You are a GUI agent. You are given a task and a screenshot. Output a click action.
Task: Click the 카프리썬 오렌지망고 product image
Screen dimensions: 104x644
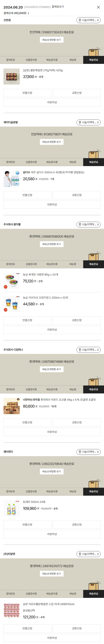[x=12, y=304]
